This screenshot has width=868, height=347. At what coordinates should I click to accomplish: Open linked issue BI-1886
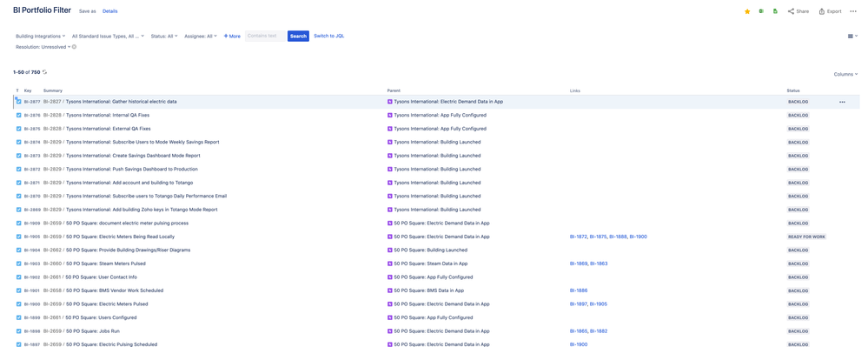click(579, 290)
